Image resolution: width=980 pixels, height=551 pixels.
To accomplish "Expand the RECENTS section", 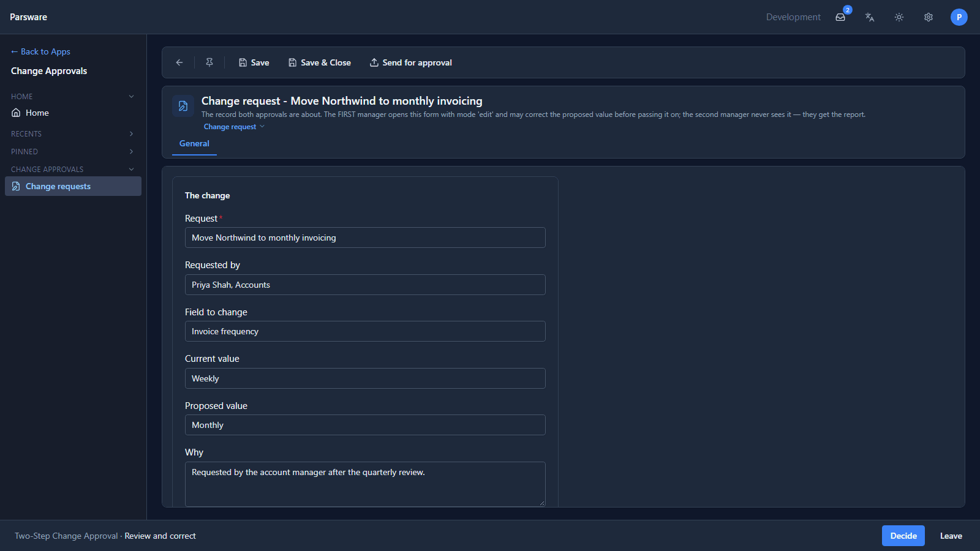I will click(x=73, y=133).
